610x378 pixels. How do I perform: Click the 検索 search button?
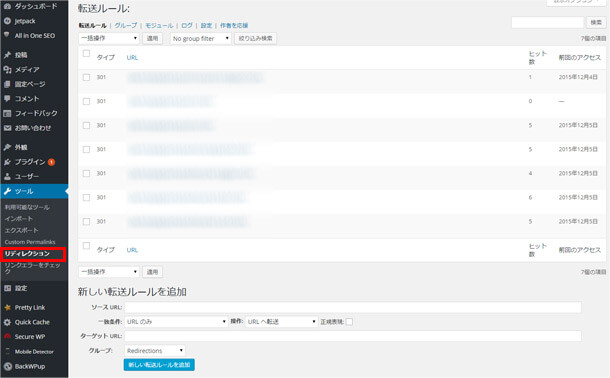596,23
